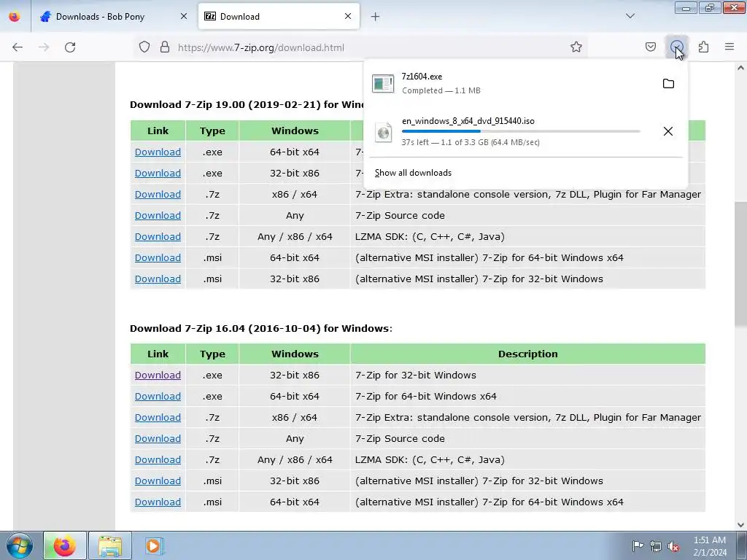
Task: Open the Windows Start orb
Action: pyautogui.click(x=20, y=546)
